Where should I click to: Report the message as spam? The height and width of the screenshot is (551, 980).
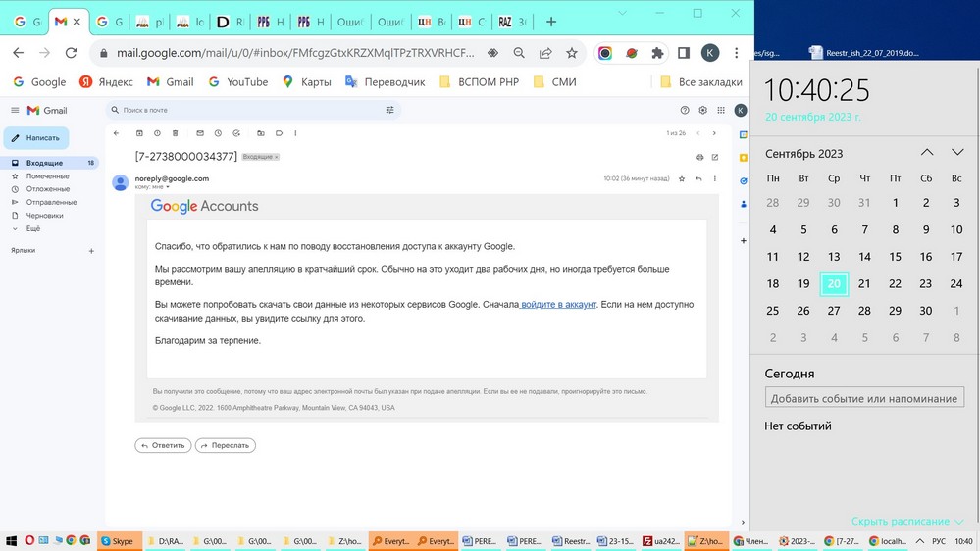coord(158,133)
